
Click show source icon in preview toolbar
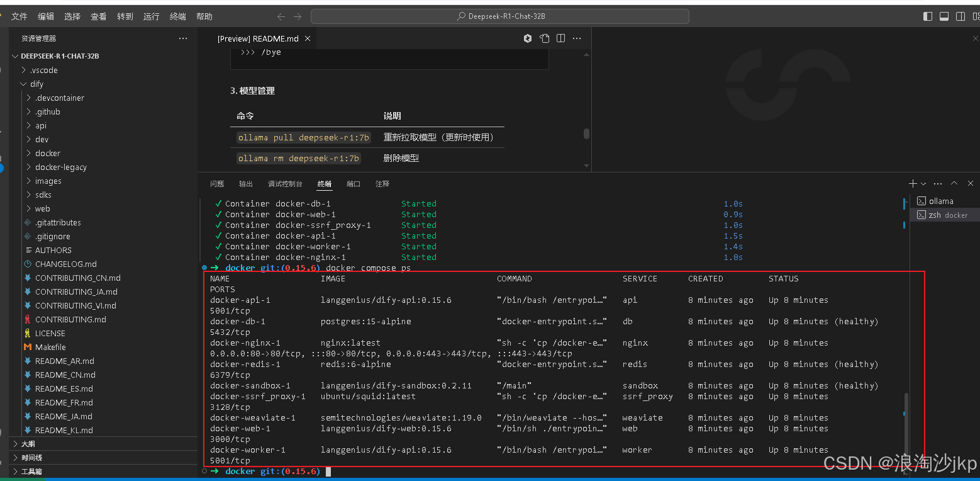(x=545, y=38)
